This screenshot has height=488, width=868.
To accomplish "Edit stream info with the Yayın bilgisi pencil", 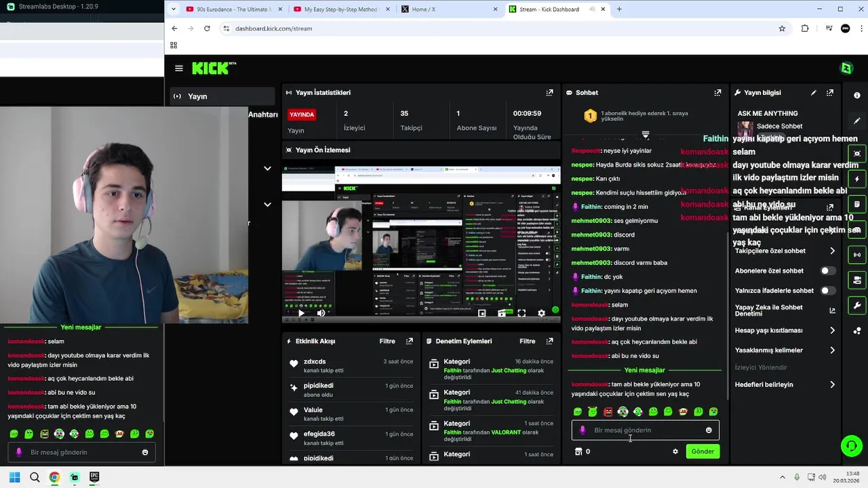I will click(x=814, y=93).
